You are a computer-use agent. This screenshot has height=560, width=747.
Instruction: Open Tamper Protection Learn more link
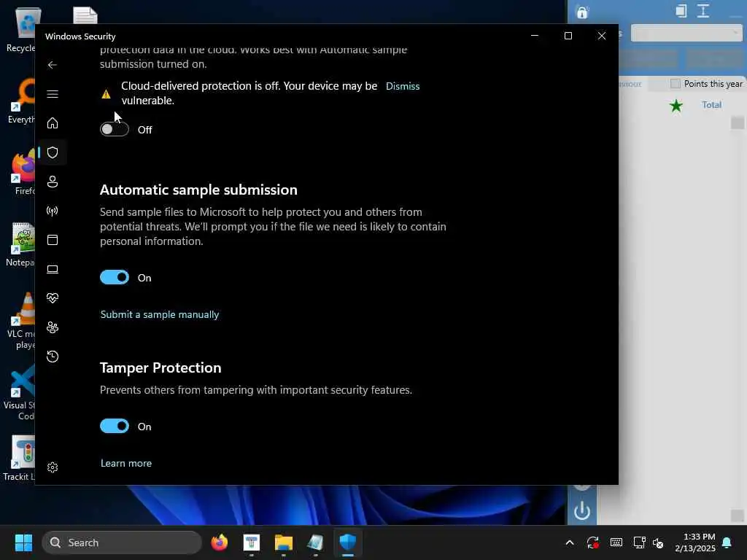tap(125, 463)
